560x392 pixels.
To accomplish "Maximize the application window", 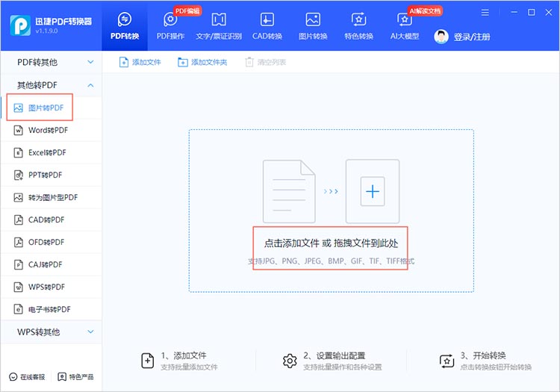I will coord(532,13).
